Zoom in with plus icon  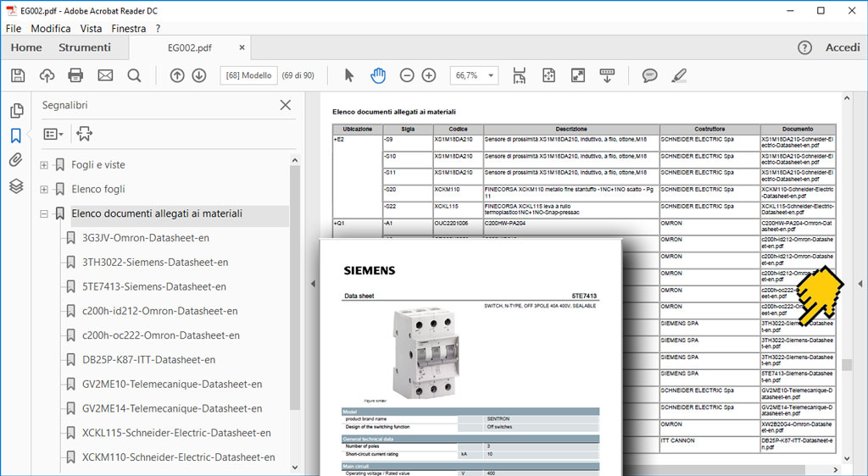coord(429,75)
